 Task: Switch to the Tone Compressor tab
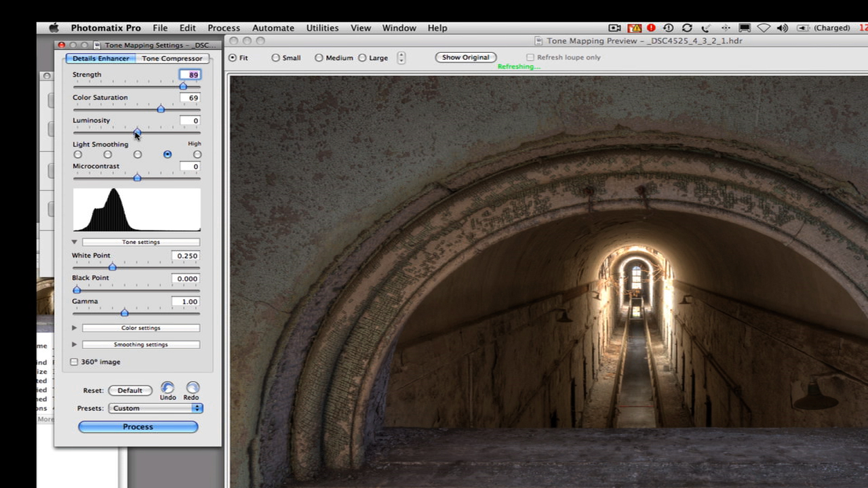[172, 58]
